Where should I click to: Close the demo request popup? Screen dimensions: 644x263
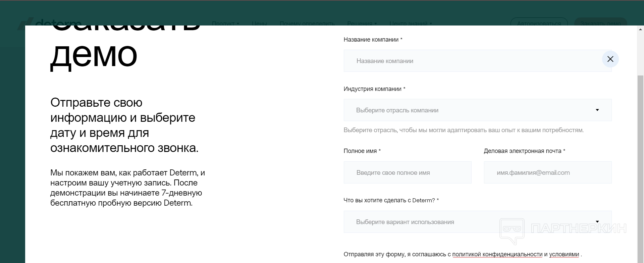[610, 59]
